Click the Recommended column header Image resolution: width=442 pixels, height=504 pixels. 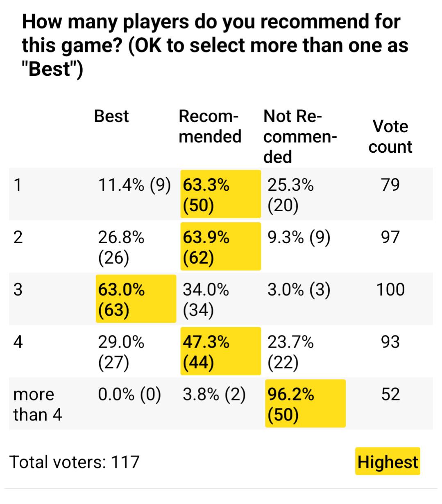210,127
